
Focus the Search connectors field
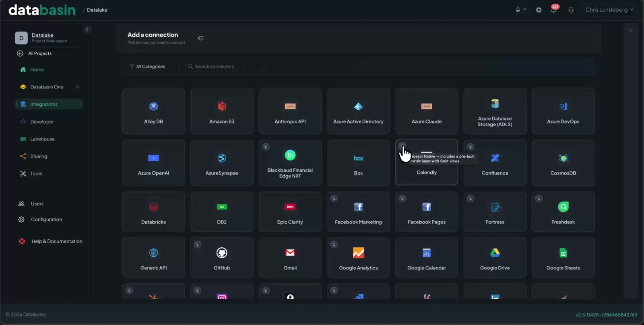(x=388, y=66)
